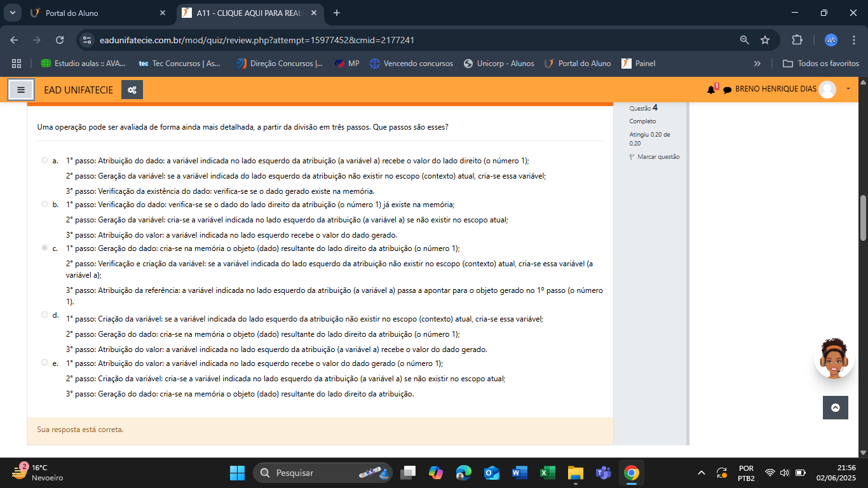Screen dimensions: 868x488
Task: Bookmark this page with the star icon
Action: pos(765,40)
